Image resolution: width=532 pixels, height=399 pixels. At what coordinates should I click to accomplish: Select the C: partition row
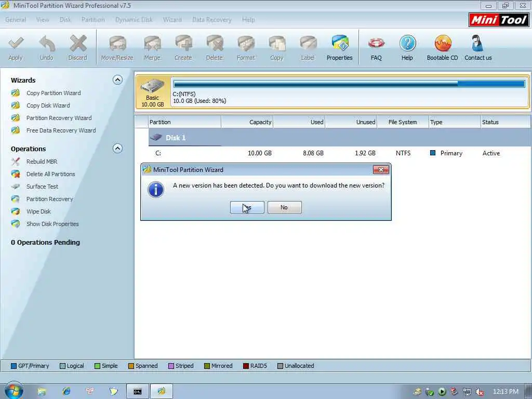coord(340,153)
